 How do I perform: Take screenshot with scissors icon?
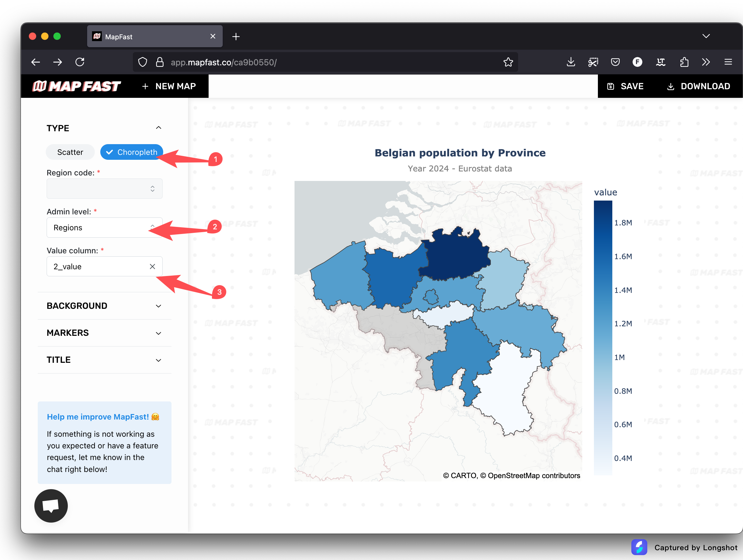[593, 62]
